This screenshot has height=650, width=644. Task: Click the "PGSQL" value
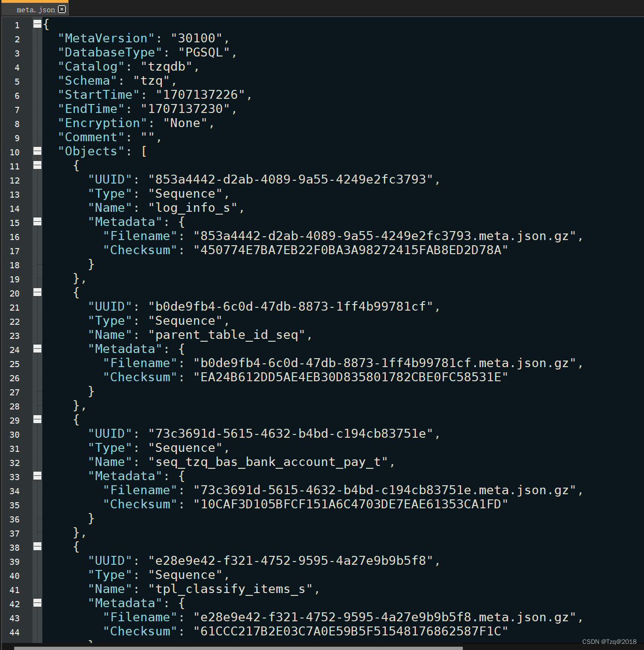click(204, 52)
